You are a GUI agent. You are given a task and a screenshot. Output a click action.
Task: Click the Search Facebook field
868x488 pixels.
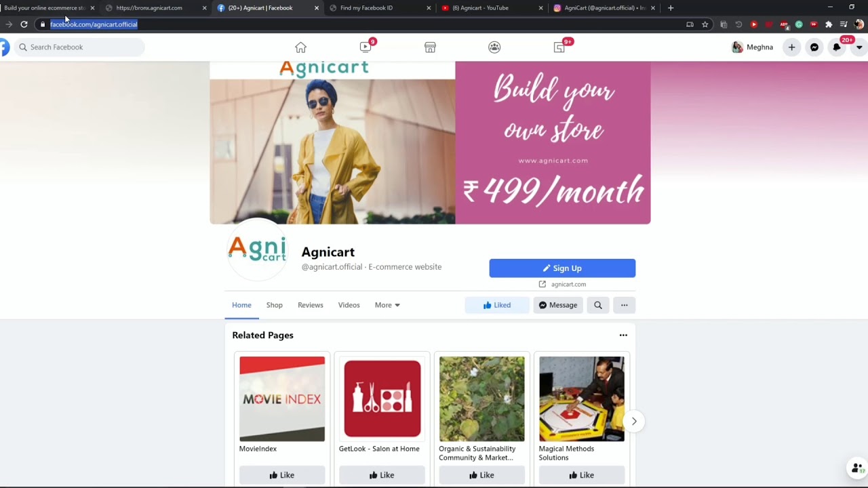(x=79, y=47)
